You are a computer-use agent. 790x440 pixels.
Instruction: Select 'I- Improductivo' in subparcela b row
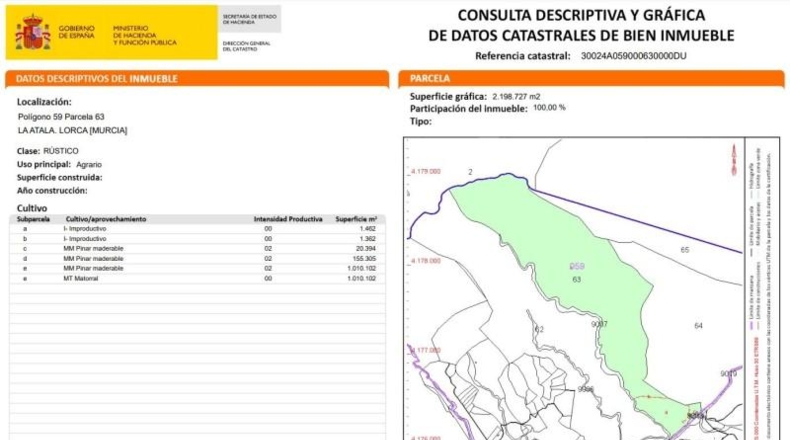click(85, 239)
